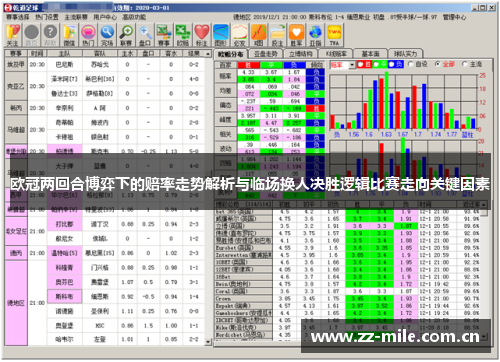Select the Interwetten bookmaker row
This screenshot has width=500, height=362.
(349, 255)
